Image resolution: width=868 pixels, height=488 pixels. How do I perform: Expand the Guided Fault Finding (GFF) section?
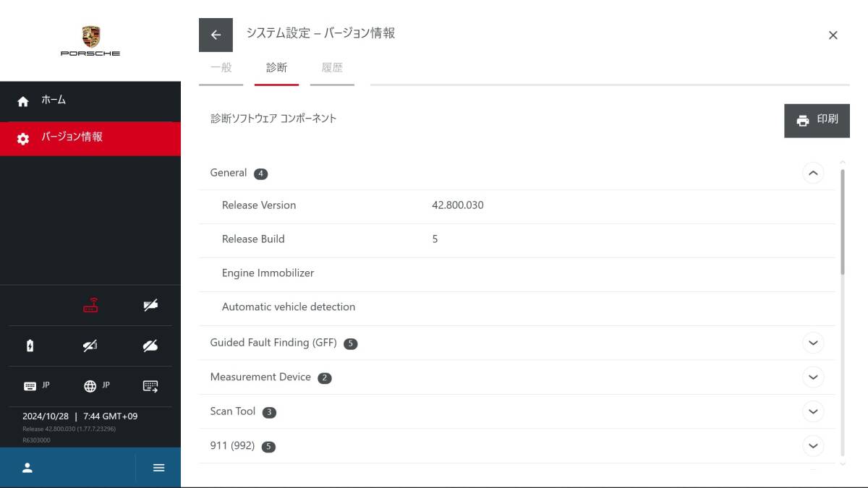[813, 343]
